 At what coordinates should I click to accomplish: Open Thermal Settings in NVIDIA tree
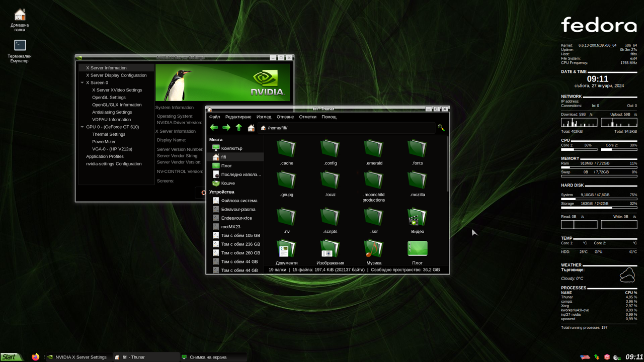point(109,134)
